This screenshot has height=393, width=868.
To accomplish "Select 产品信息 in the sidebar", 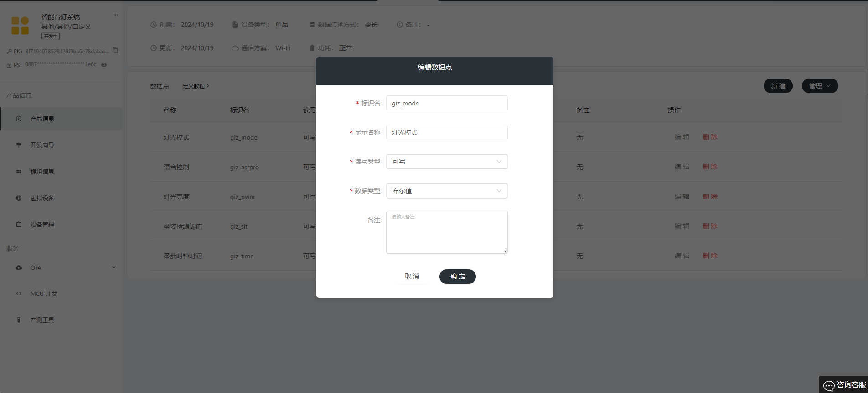I will pos(42,119).
